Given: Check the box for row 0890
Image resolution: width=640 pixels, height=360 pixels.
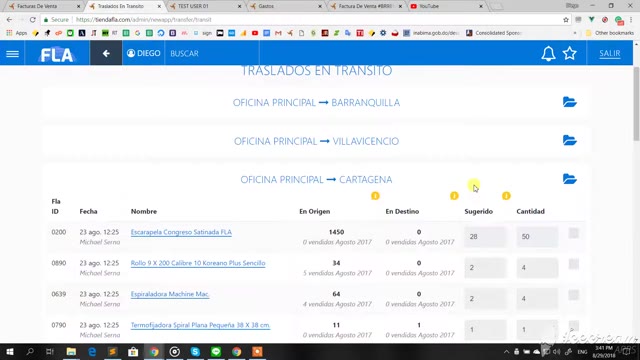Looking at the screenshot, I should pos(573,264).
